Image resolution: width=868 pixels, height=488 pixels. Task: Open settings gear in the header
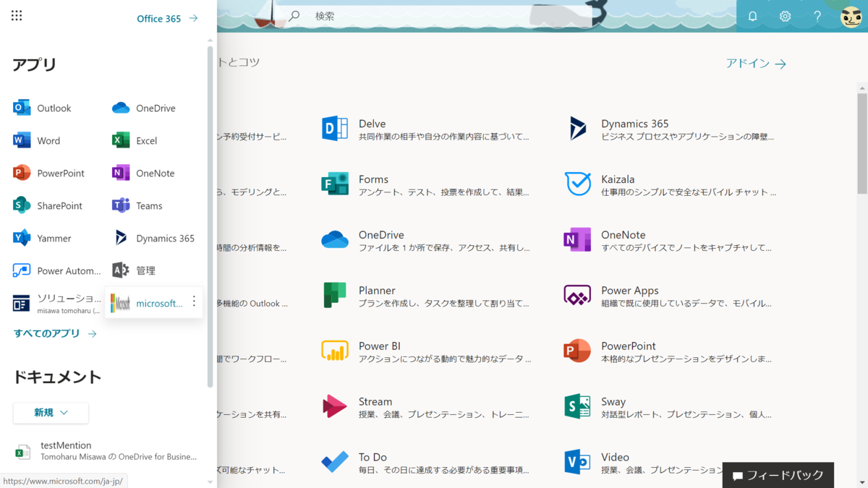point(785,16)
